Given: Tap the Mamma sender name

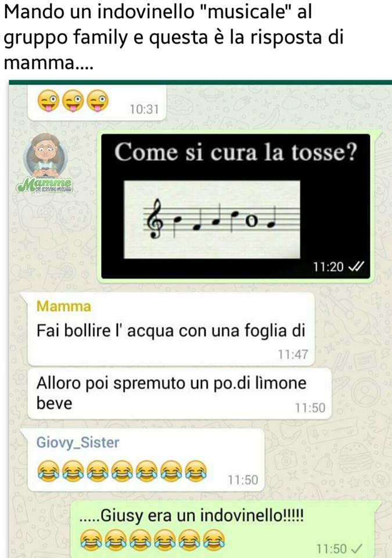Looking at the screenshot, I should 64,306.
